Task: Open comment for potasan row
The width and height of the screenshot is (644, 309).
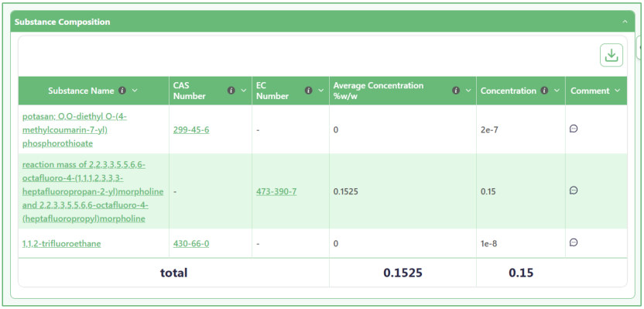Action: pyautogui.click(x=574, y=129)
